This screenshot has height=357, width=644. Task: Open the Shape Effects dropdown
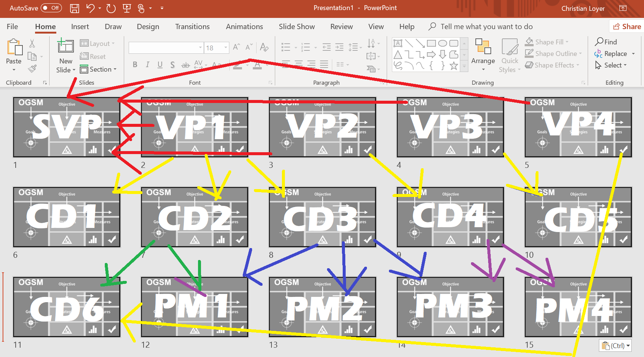(552, 65)
